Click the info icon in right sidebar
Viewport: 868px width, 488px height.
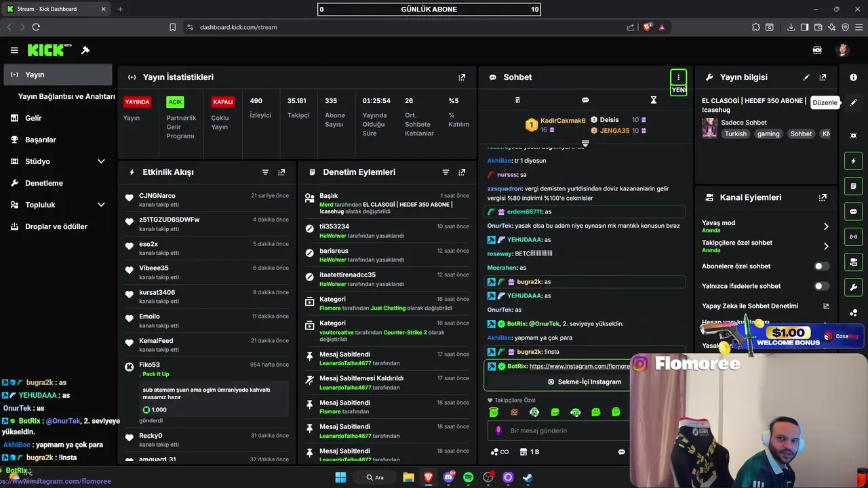tap(853, 77)
